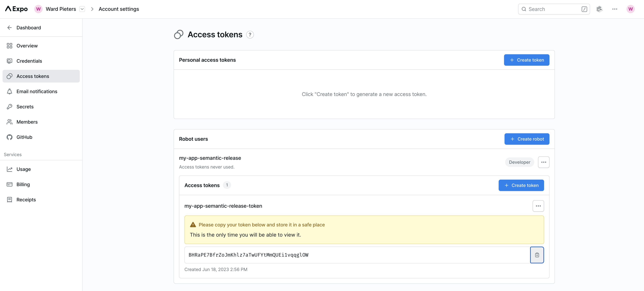Copy the robot token to clipboard
This screenshot has width=644, height=291.
537,255
